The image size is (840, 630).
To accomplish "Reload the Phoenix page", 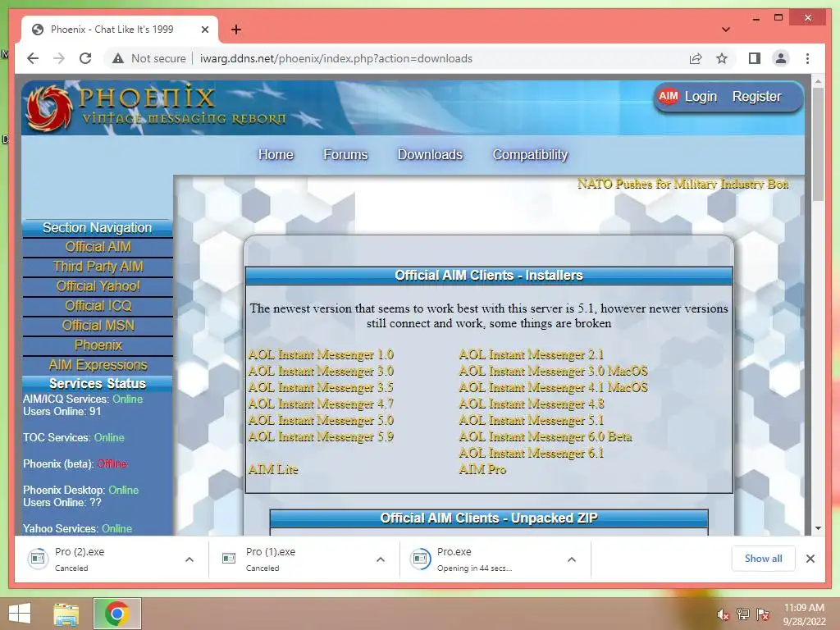I will point(85,58).
